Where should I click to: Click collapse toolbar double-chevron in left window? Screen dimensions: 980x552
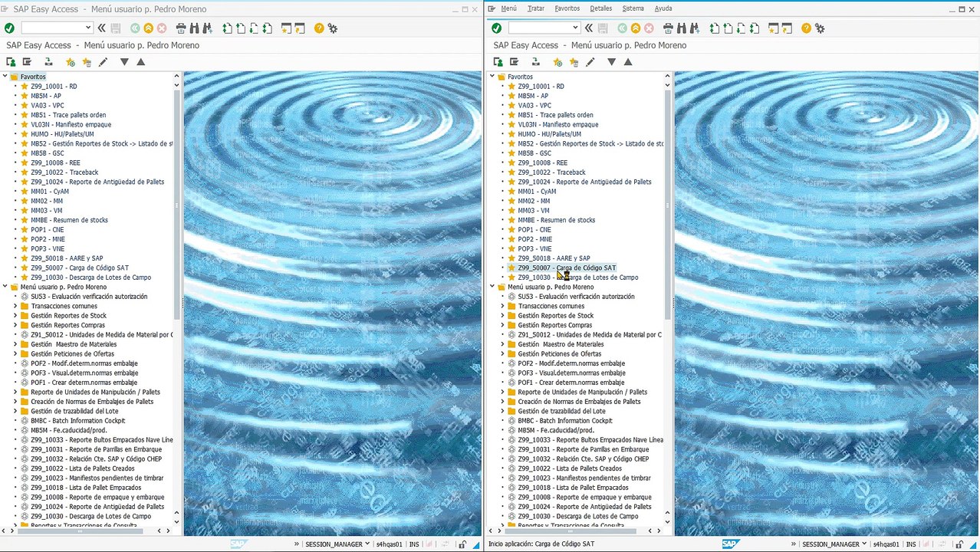pos(102,28)
